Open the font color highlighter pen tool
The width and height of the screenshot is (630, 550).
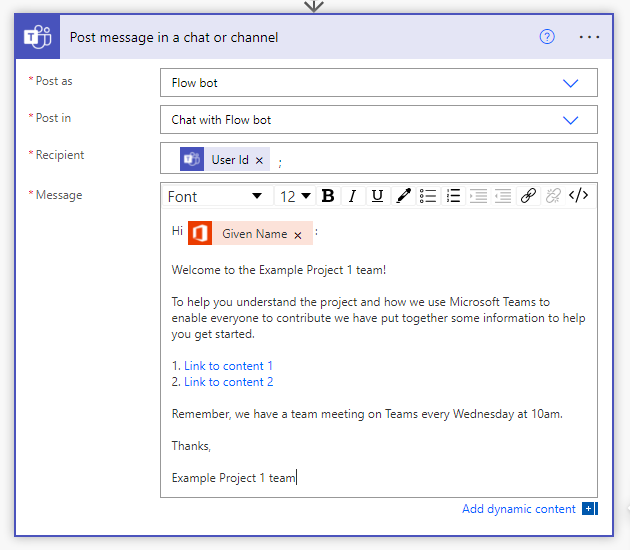(x=403, y=196)
